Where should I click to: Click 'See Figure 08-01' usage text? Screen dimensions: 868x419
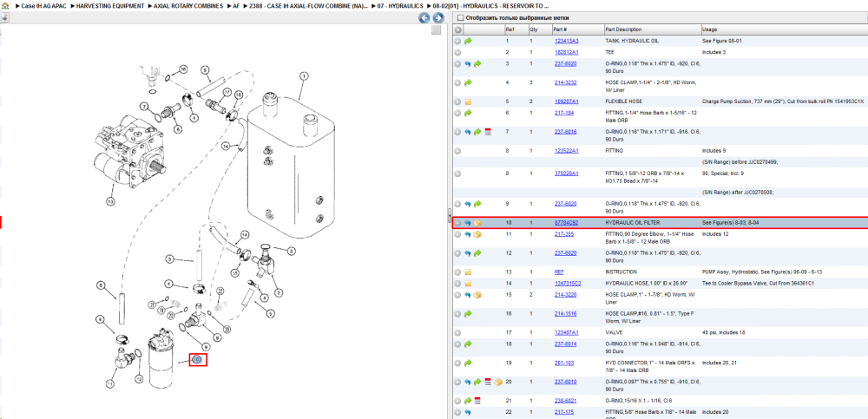pyautogui.click(x=720, y=41)
